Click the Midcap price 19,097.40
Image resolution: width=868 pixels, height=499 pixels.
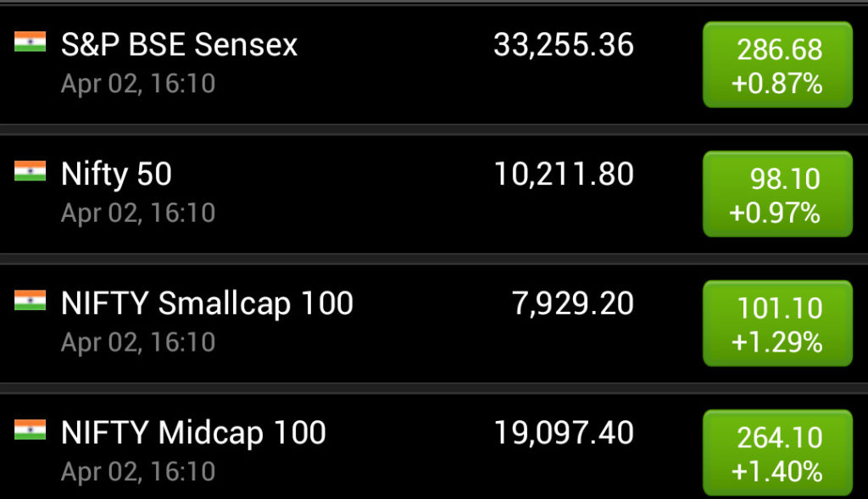tap(564, 433)
